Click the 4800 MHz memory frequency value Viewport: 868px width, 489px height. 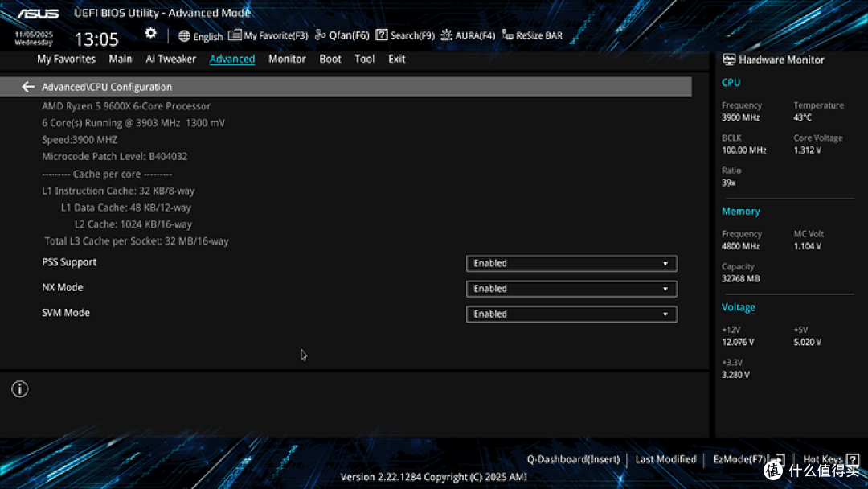(741, 246)
